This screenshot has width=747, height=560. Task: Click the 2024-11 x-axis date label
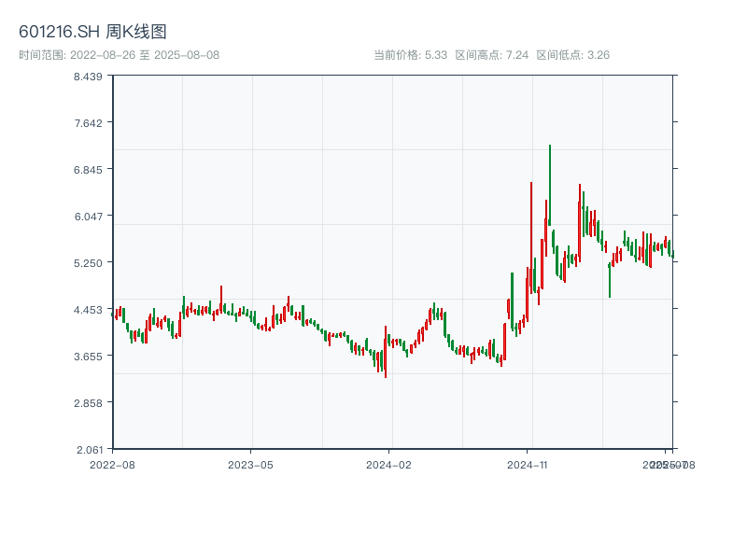click(528, 464)
